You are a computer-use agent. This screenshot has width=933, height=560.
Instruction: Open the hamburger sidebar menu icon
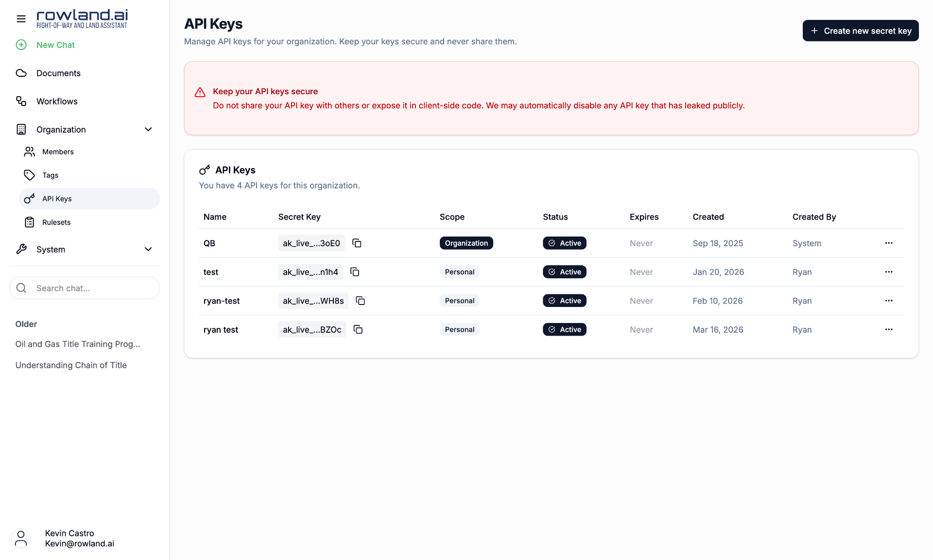coord(21,19)
